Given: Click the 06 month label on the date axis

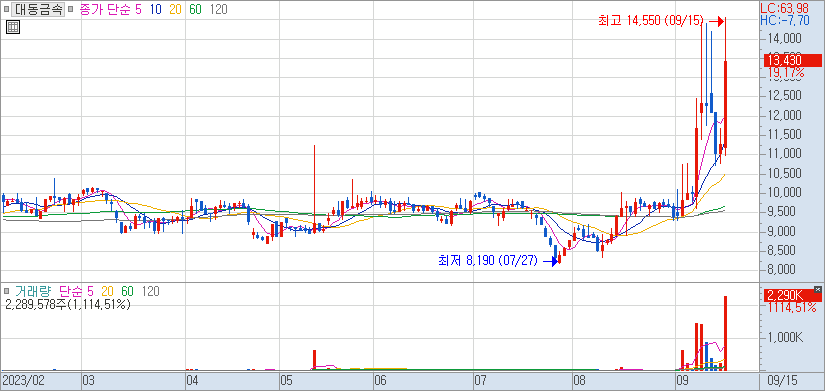Looking at the screenshot, I should (380, 380).
